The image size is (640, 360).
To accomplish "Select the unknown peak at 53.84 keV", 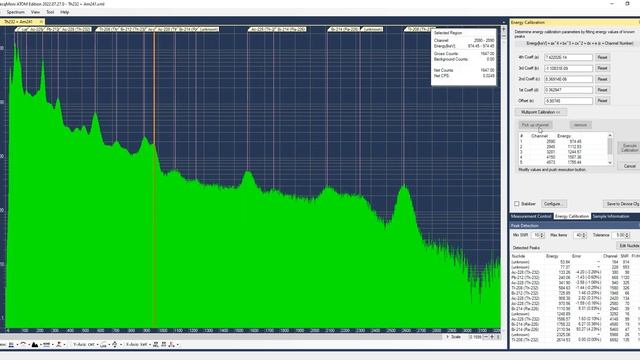I will pos(575,262).
